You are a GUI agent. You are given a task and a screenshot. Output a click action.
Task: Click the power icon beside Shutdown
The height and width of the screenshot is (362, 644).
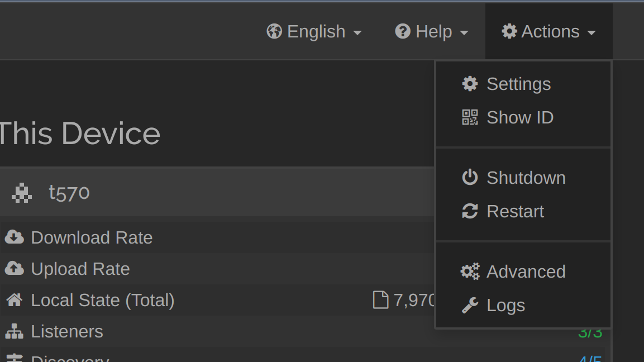pos(470,178)
